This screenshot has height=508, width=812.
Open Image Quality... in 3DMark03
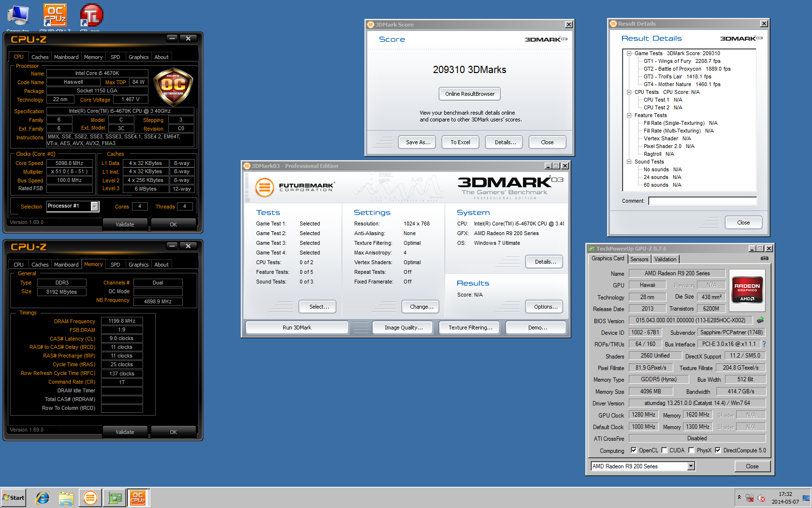pyautogui.click(x=404, y=328)
